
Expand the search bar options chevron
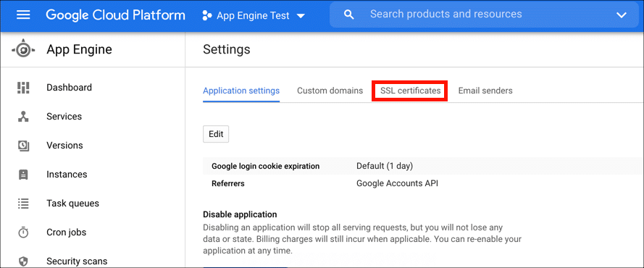622,15
